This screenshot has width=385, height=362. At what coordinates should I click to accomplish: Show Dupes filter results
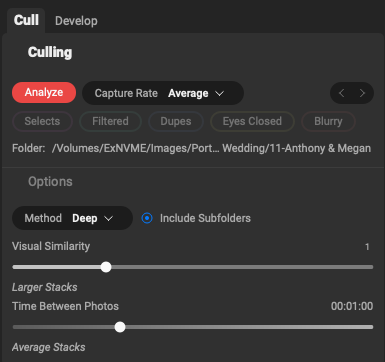click(176, 121)
